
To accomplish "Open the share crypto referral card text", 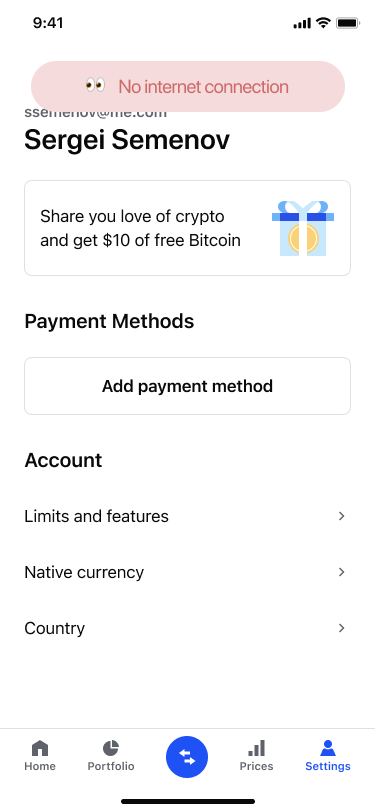I will point(140,228).
